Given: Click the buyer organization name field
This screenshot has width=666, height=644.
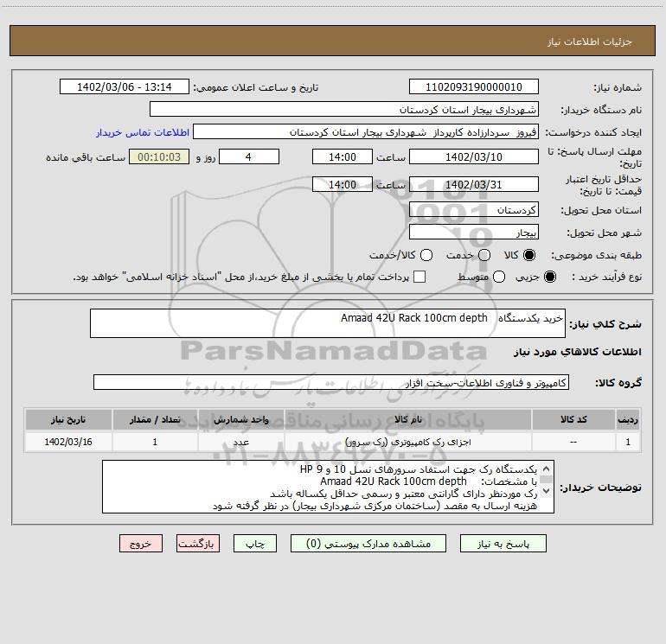Looking at the screenshot, I should 344,110.
